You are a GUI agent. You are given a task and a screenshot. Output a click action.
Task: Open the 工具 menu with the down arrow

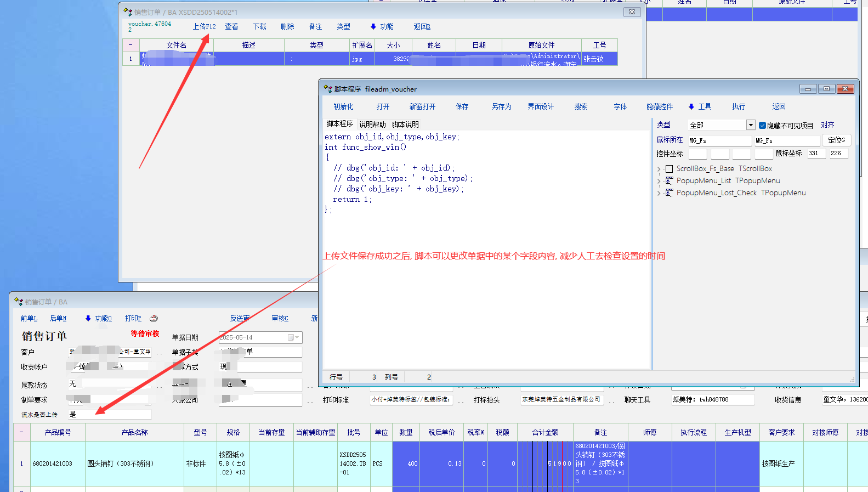click(691, 107)
